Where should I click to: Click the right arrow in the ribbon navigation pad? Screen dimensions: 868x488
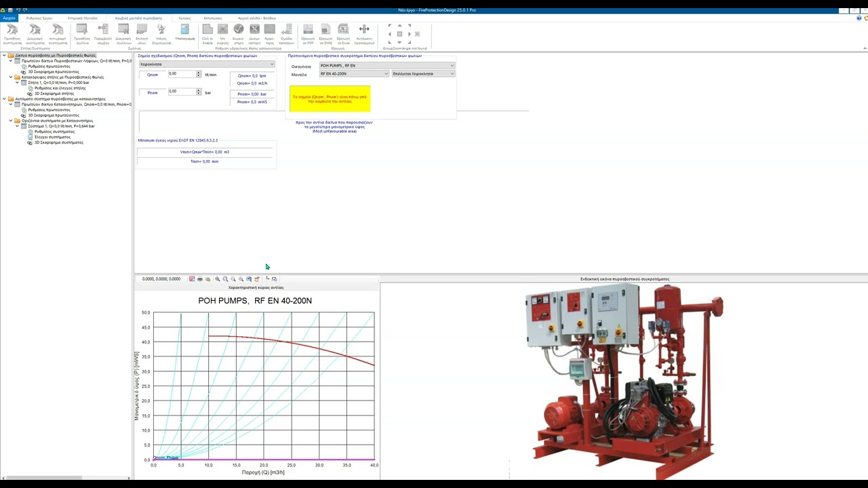[410, 34]
